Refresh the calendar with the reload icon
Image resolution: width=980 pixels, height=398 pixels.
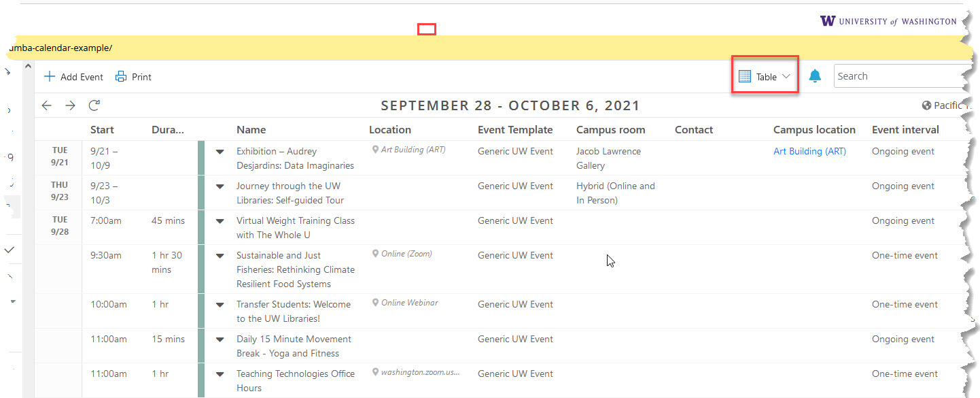click(94, 105)
